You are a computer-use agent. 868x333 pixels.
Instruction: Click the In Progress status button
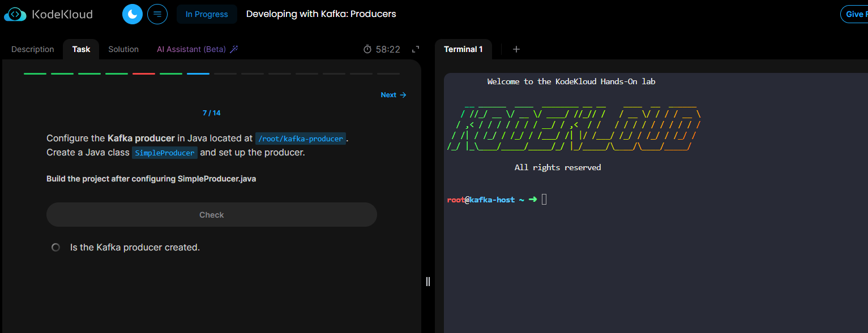pyautogui.click(x=207, y=14)
